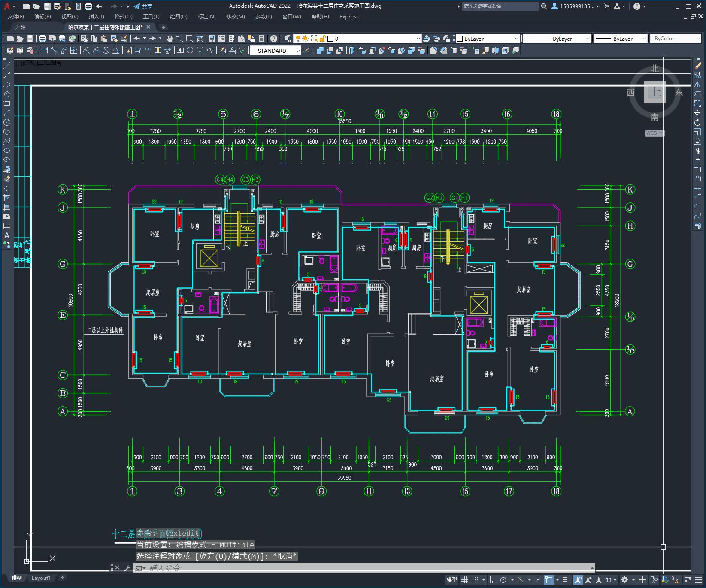This screenshot has width=706, height=588.
Task: Toggle 2D object snap in status bar
Action: point(549,580)
